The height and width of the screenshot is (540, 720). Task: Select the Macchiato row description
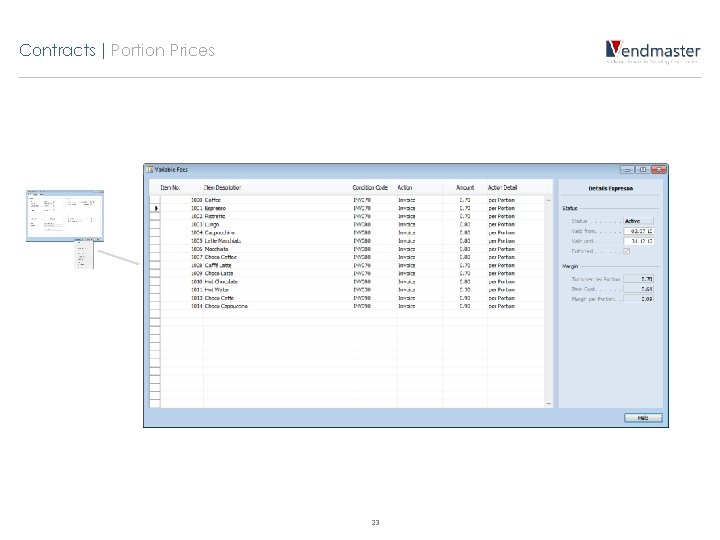point(216,249)
